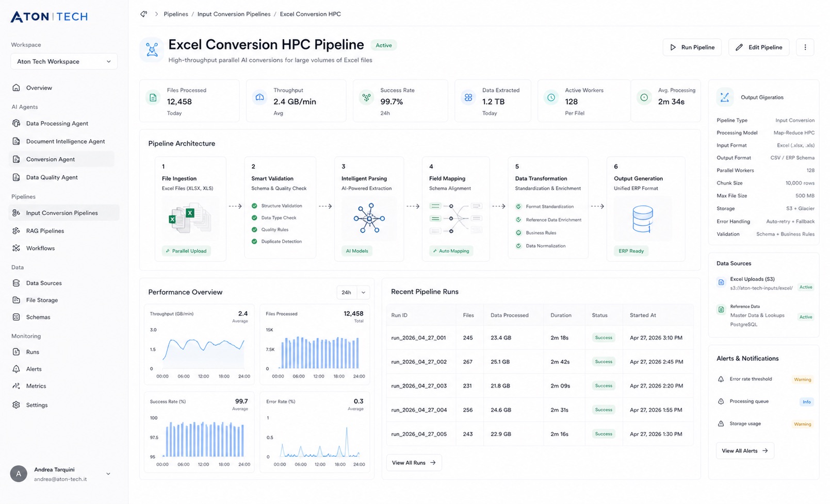Click the Workflows icon
This screenshot has width=830, height=504.
(16, 248)
